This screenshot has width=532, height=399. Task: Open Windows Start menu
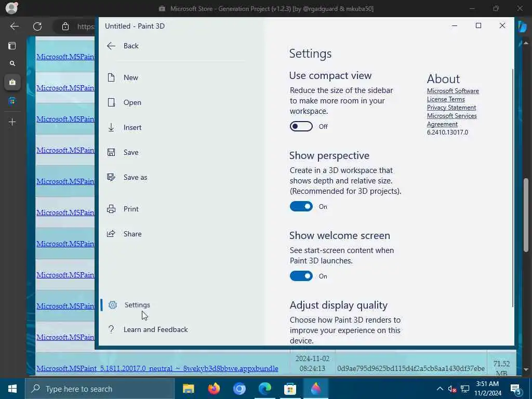pos(12,389)
